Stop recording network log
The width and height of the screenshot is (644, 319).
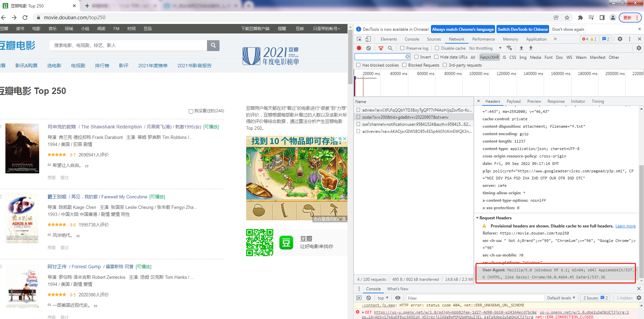click(359, 48)
